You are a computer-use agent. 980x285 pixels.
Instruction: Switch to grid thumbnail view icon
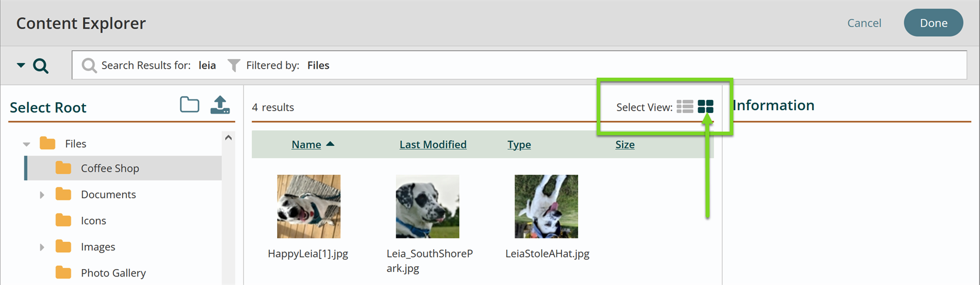pos(706,107)
